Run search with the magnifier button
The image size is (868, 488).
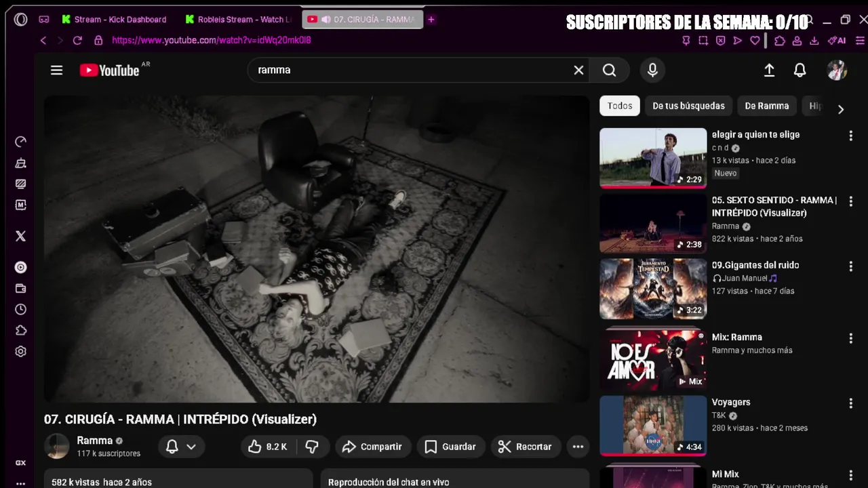[x=609, y=70]
